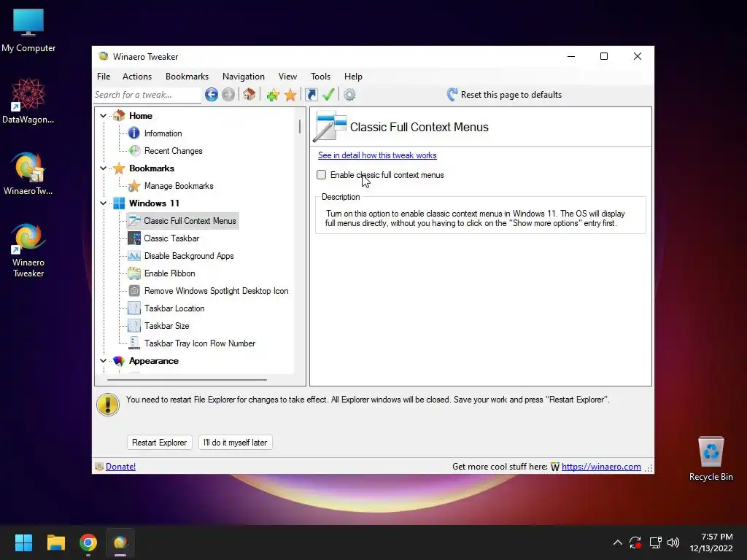Click the Back navigation arrow icon

click(x=211, y=95)
